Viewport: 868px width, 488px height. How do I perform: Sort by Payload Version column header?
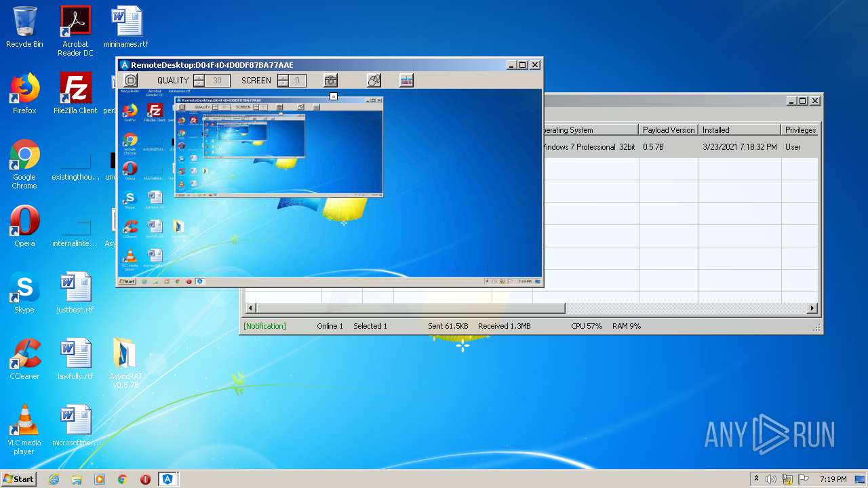coord(669,129)
